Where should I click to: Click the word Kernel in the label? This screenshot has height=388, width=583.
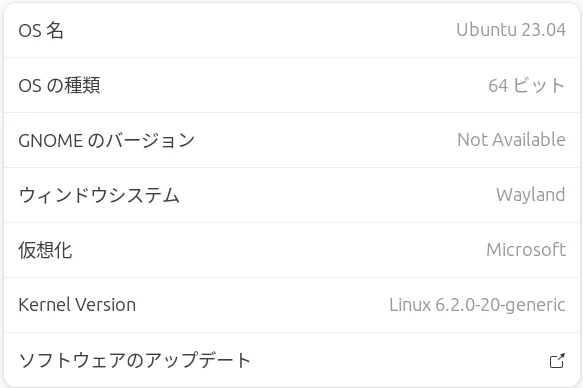click(44, 305)
